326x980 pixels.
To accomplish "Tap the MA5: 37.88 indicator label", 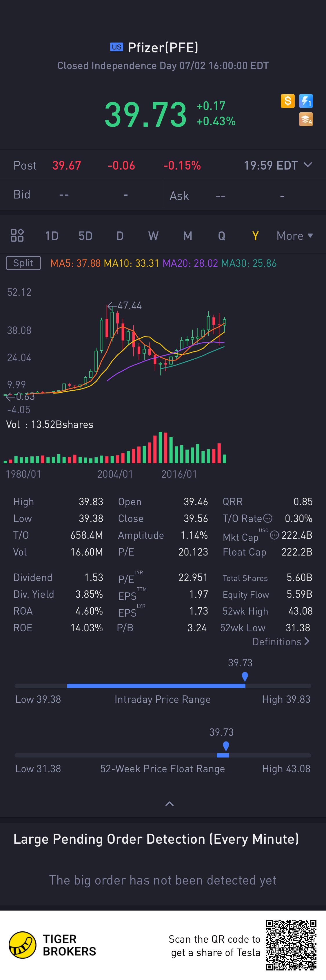I will pos(75,263).
